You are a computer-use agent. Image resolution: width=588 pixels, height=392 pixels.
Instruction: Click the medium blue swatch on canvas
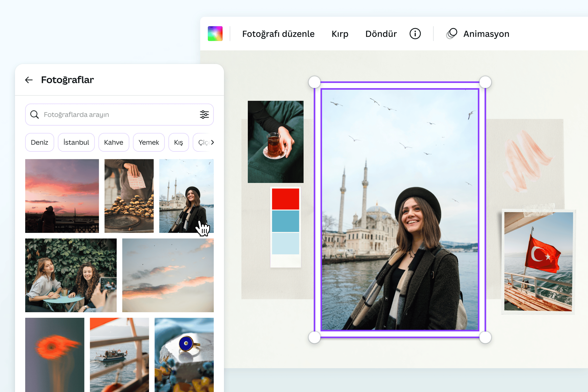click(x=286, y=221)
